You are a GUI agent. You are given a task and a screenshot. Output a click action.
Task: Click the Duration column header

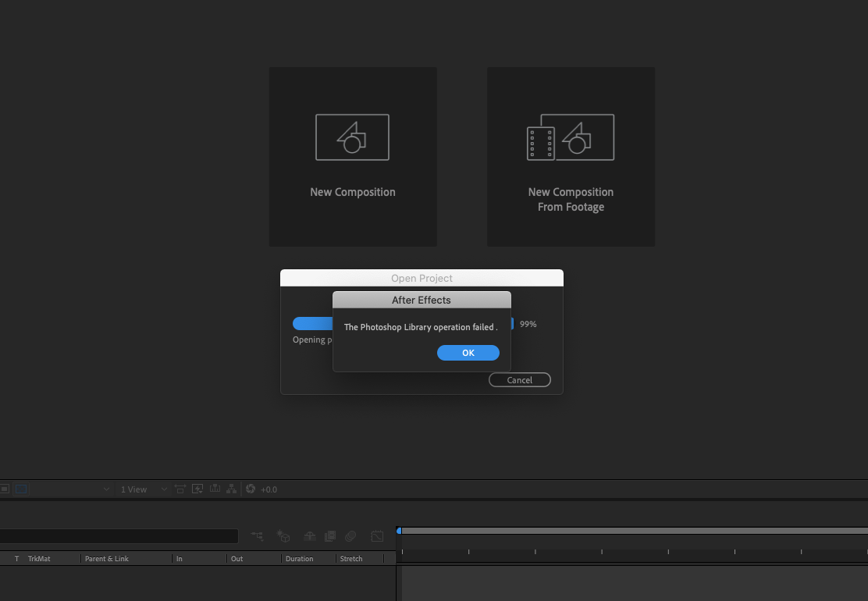click(x=300, y=558)
